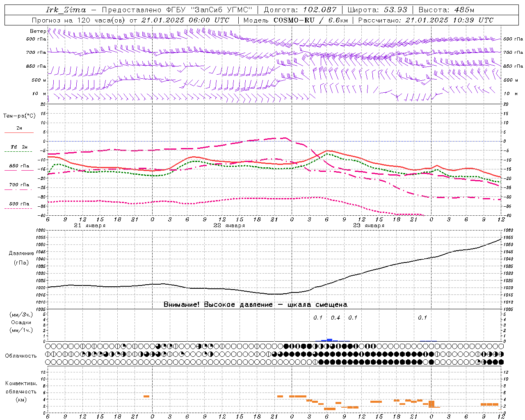Click the longitude value 102.087
Screen dimensions: 525x420
click(320, 10)
